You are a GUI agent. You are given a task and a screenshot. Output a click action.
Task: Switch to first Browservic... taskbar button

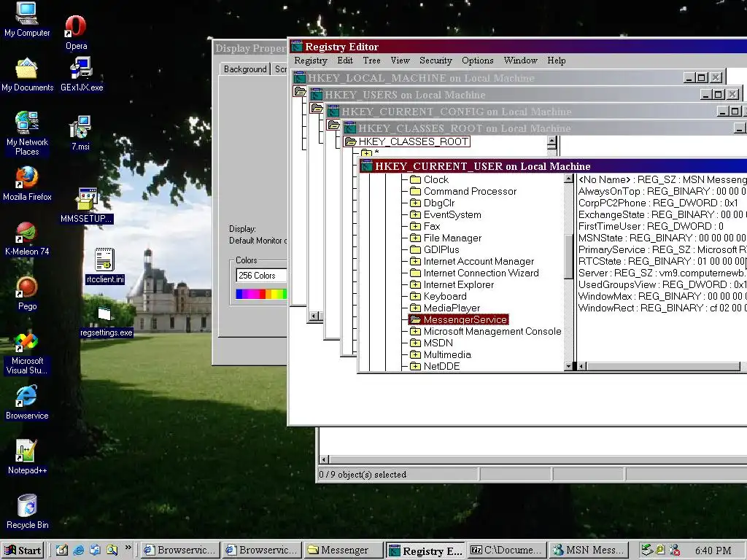[181, 551]
